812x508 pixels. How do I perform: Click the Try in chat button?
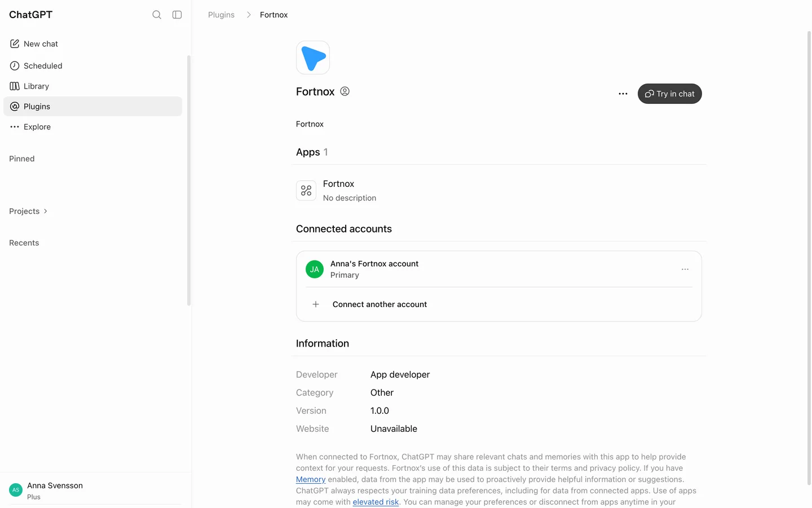(x=669, y=94)
